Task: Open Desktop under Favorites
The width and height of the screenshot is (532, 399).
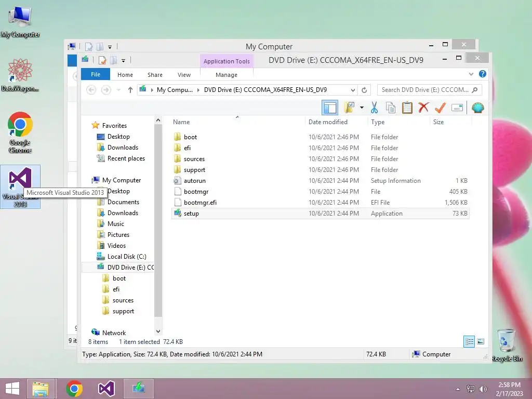Action: (x=118, y=137)
